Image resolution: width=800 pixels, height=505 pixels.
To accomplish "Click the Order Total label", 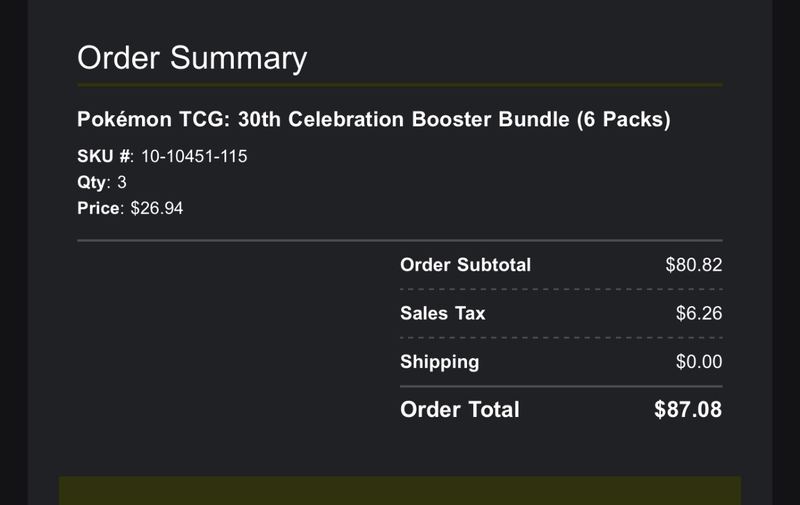I will click(460, 410).
